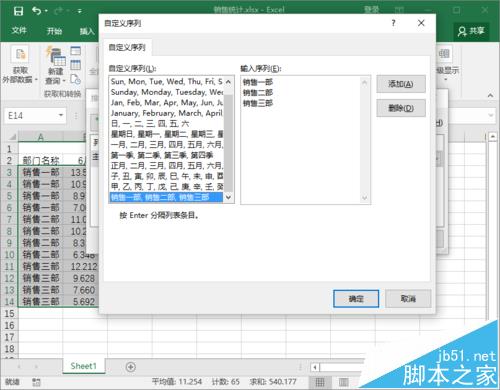Select the 星期日, 星期一 list entry
Image resolution: width=500 pixels, height=390 pixels.
pos(167,134)
